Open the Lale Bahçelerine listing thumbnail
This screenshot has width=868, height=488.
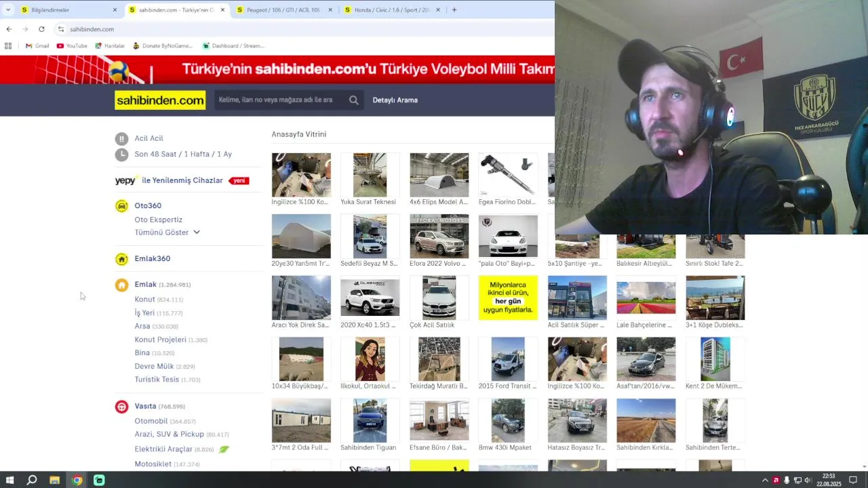(x=646, y=298)
